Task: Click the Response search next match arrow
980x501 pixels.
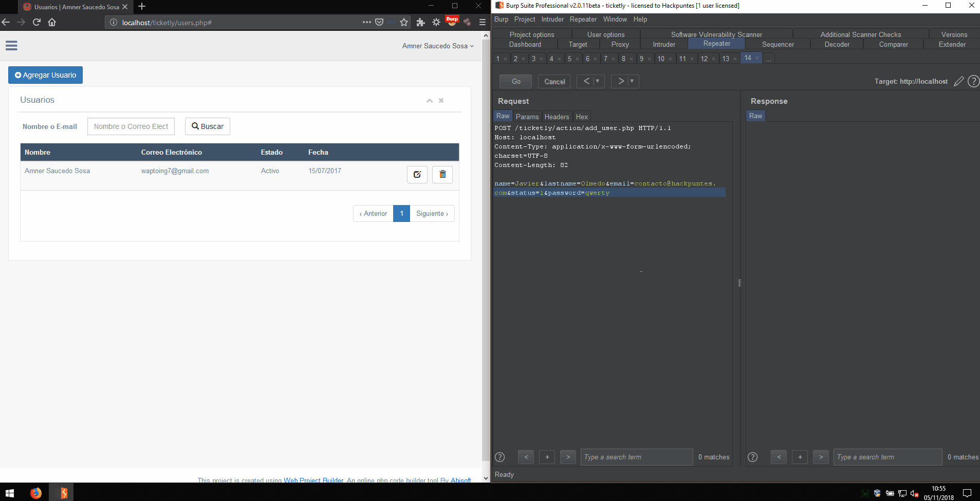Action: click(821, 457)
